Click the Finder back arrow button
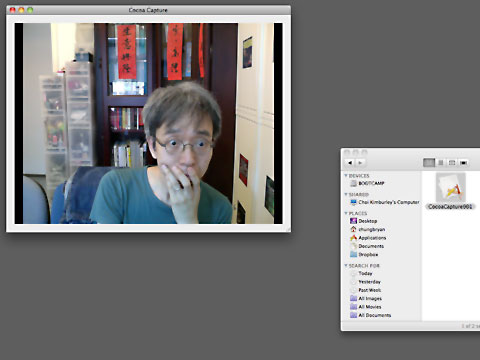Screen dimensions: 480x360 click(350, 163)
